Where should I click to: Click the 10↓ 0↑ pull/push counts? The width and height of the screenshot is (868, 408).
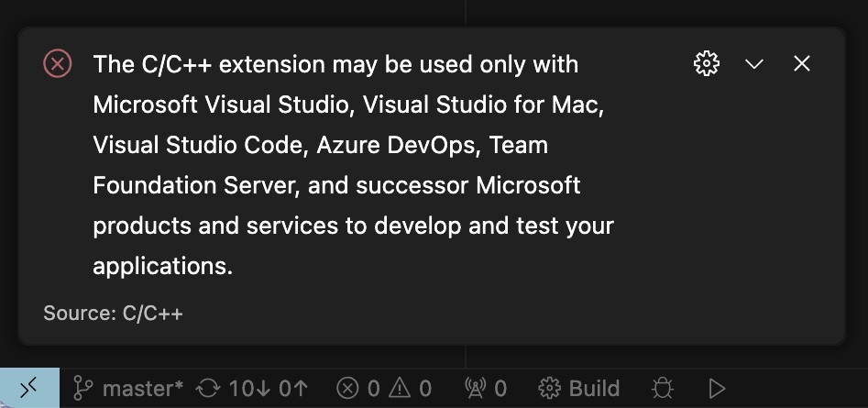[268, 389]
